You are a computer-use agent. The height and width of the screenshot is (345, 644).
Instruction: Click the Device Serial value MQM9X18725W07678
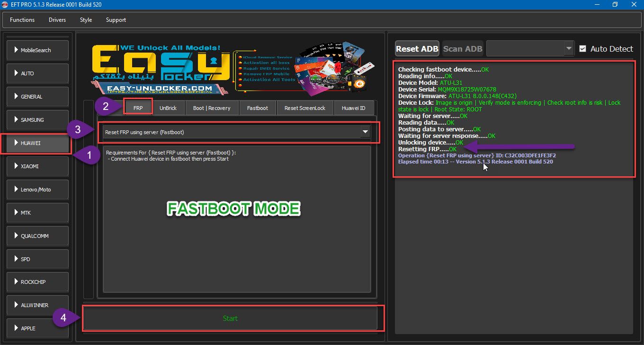point(468,89)
